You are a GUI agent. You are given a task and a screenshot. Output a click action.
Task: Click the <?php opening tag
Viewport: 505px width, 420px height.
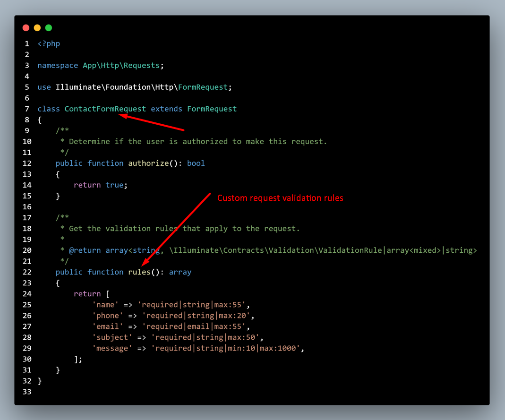48,43
